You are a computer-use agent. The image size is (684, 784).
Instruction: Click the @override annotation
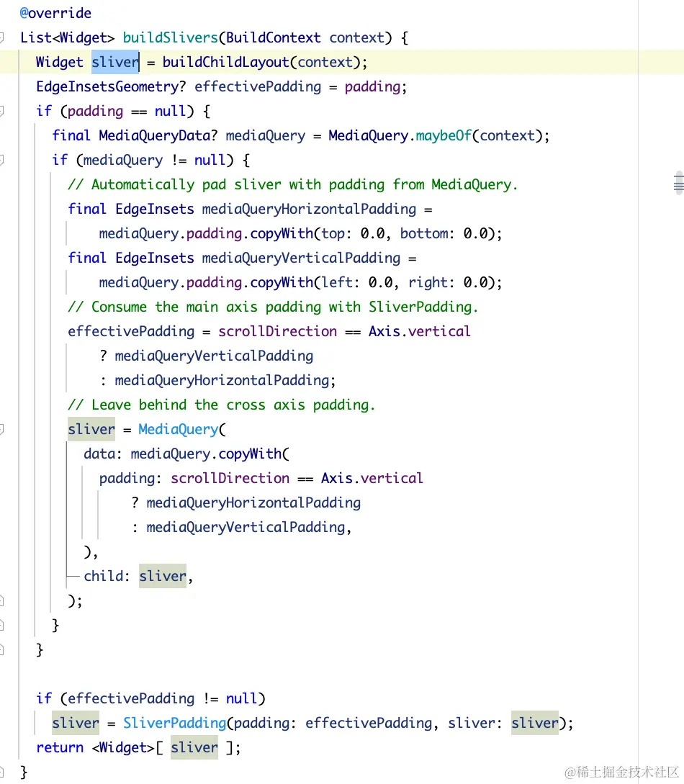[x=55, y=13]
